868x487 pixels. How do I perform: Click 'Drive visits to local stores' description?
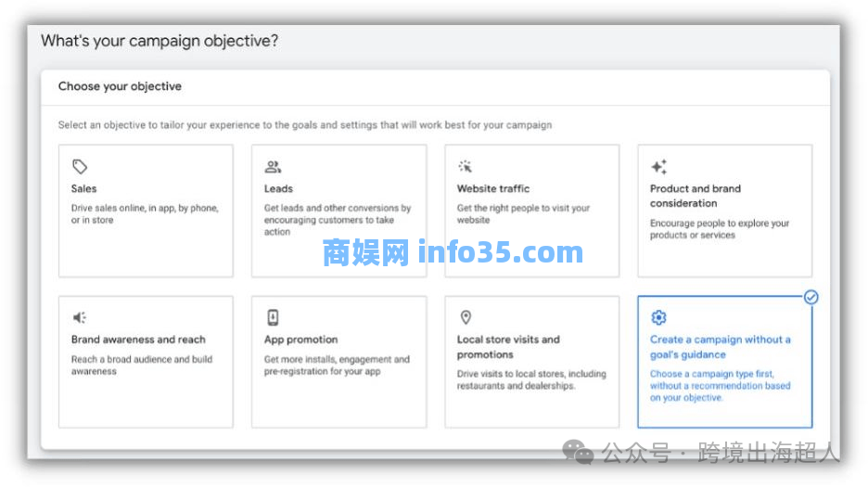[x=531, y=380]
